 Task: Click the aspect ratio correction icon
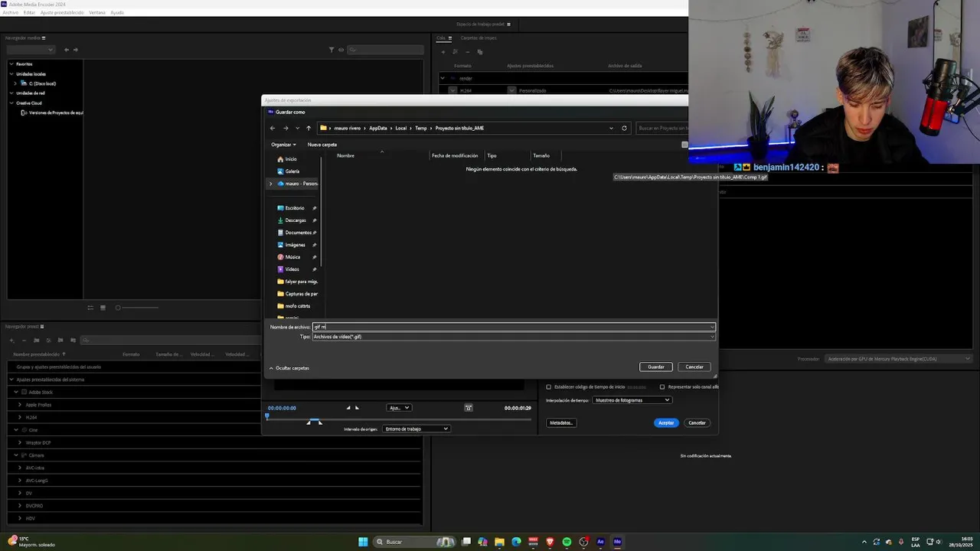469,408
